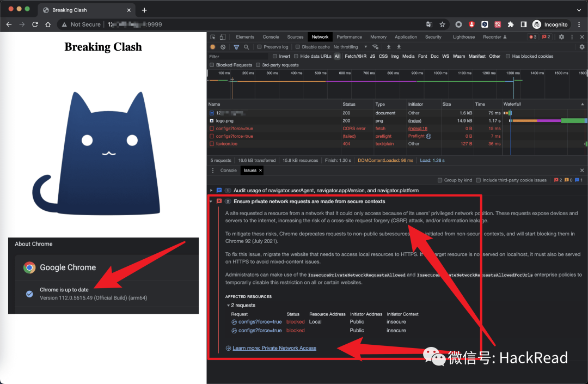Toggle the device toolbar icon in DevTools
Image resolution: width=588 pixels, height=384 pixels.
(222, 37)
